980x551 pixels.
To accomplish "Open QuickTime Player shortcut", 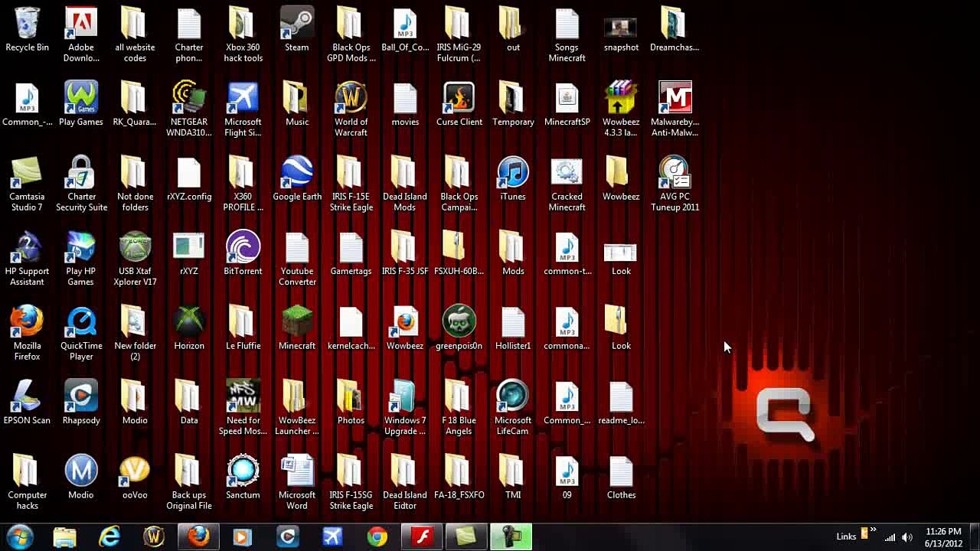I will [81, 333].
